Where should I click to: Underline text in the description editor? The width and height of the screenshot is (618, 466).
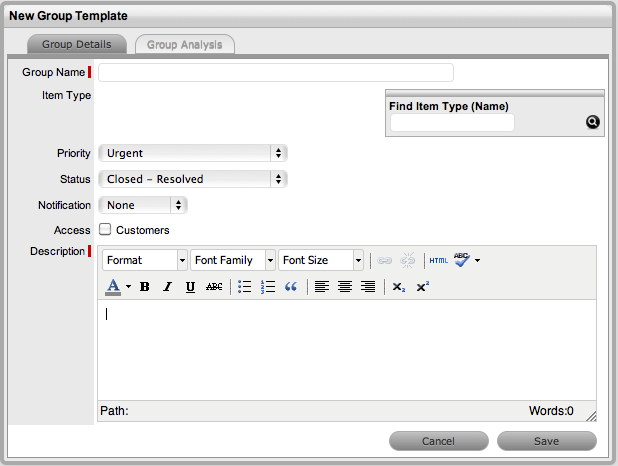pos(190,287)
